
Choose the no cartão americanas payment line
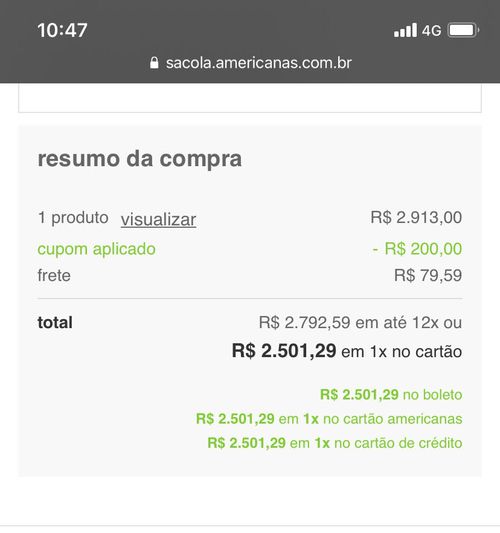click(329, 419)
